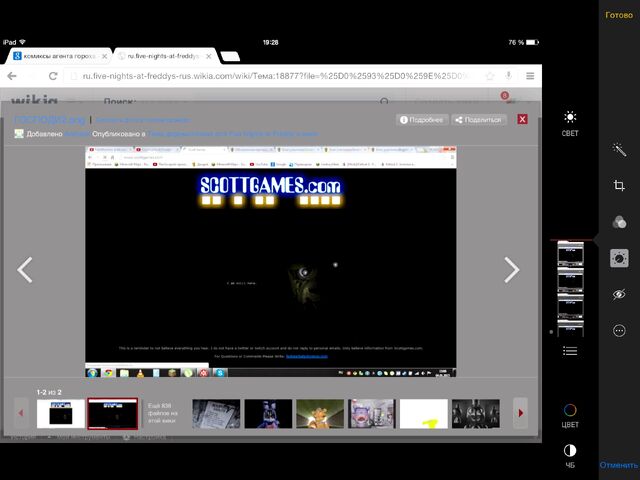
Task: Open the white and yellow thumbnail
Action: 424,413
